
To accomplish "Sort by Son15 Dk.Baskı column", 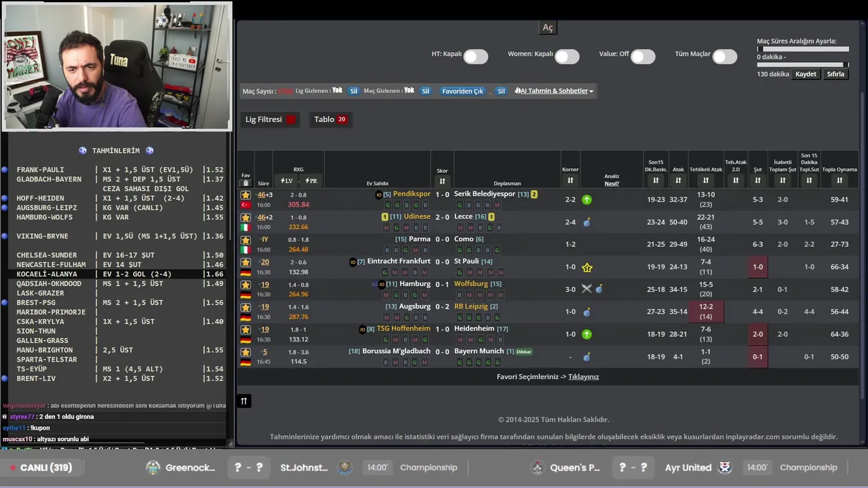I will [656, 180].
